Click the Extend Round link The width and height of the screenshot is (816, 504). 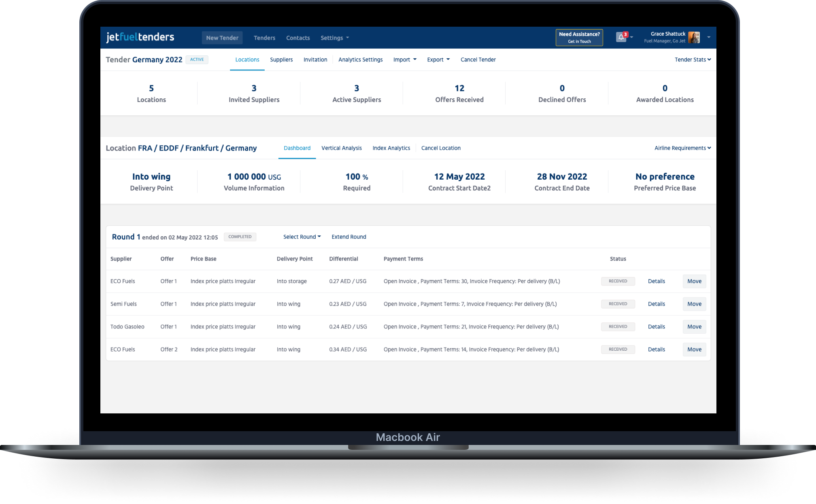348,237
